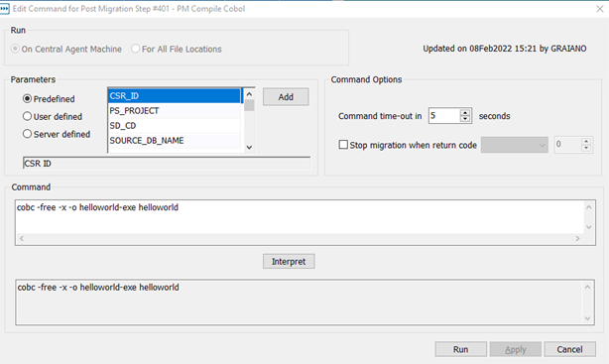The image size is (609, 364).
Task: Run the command
Action: (460, 349)
